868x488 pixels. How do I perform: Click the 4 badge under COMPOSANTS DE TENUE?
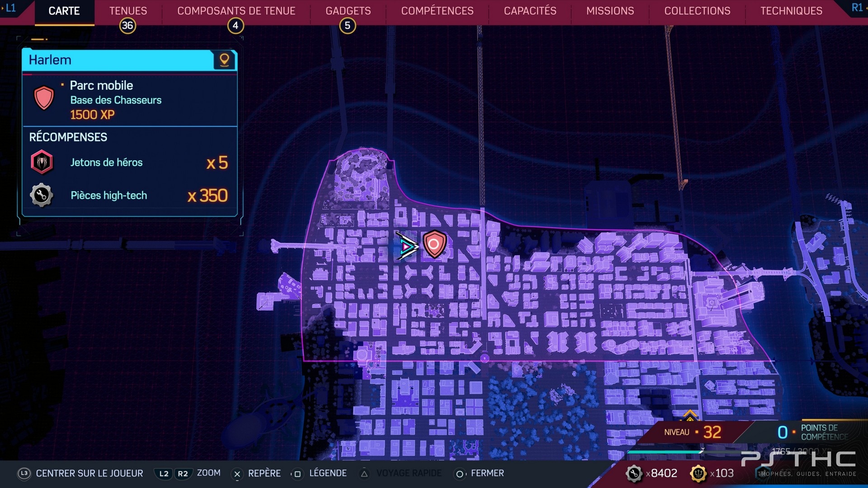[x=236, y=26]
